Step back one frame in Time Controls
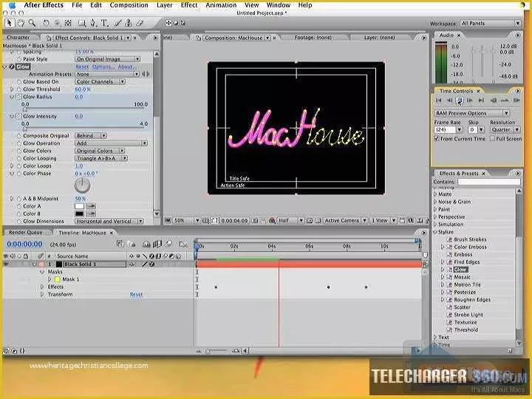532x399 pixels. [x=449, y=100]
